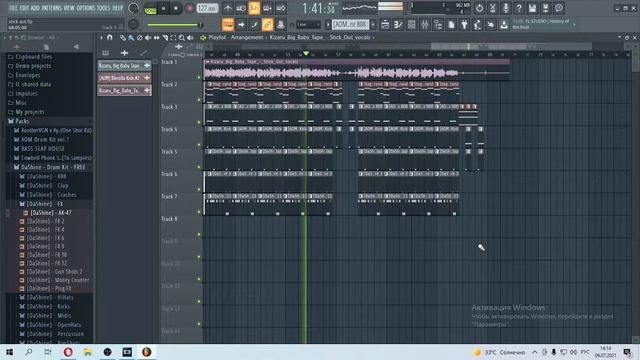The width and height of the screenshot is (640, 360).
Task: Select the Mute tool in playlist toolbar
Action: tap(148, 38)
